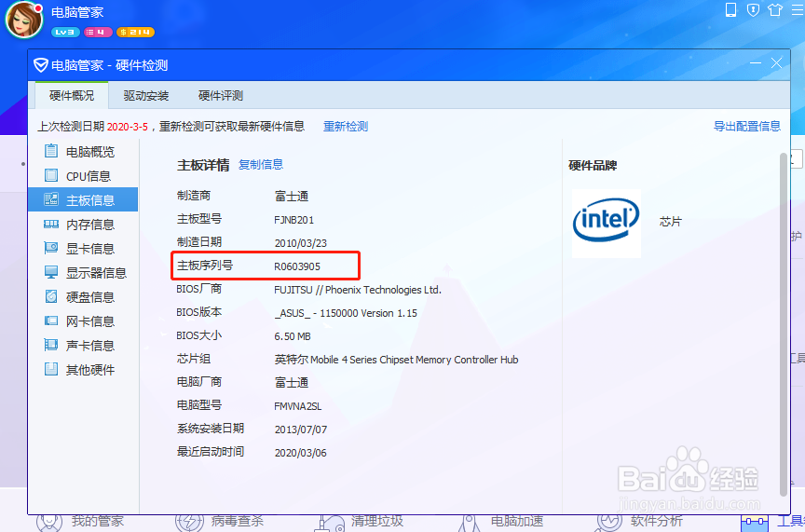Screen dimensions: 805x532
Task: Click the BIOS vendor FUJITSU // Phoenix Technologies text
Action: click(x=358, y=290)
